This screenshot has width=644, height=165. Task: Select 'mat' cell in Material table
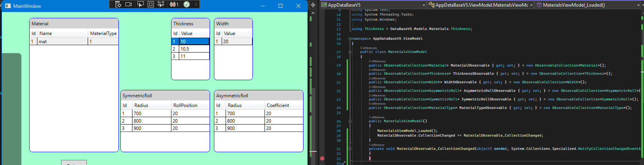tap(62, 41)
